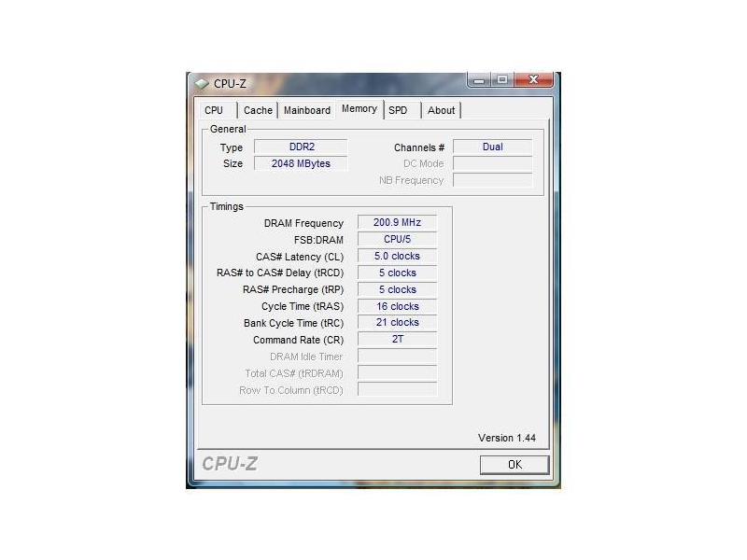Click the Version 1.44 text
The height and width of the screenshot is (560, 747).
(507, 438)
